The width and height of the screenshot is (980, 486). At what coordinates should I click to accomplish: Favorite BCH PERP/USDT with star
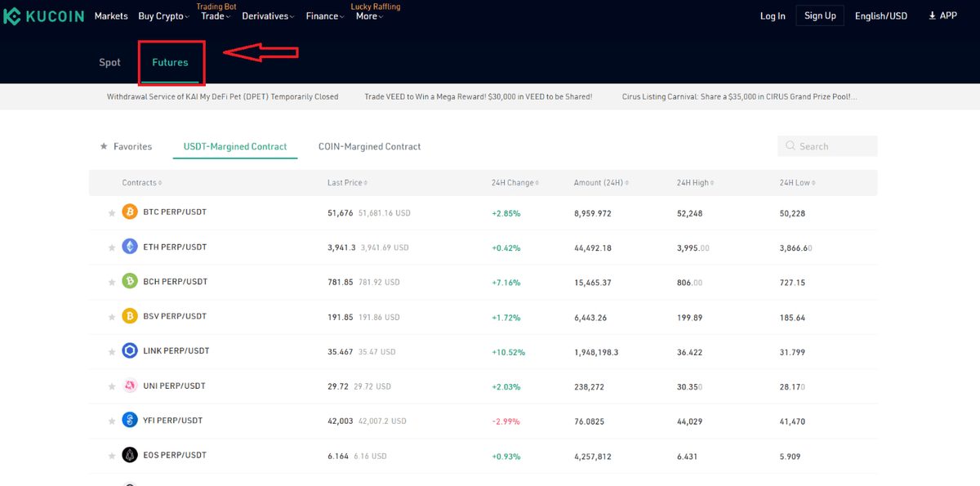(112, 283)
